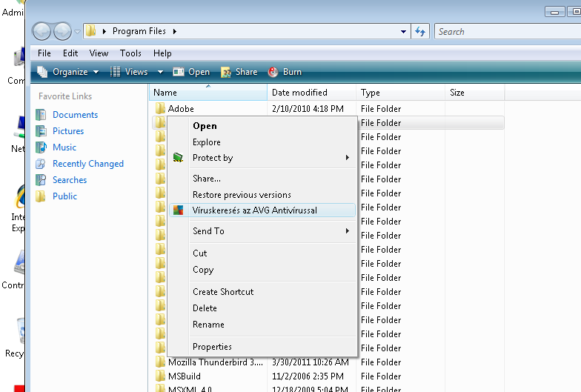Click the Open toolbar button
The image size is (581, 392).
tap(191, 72)
